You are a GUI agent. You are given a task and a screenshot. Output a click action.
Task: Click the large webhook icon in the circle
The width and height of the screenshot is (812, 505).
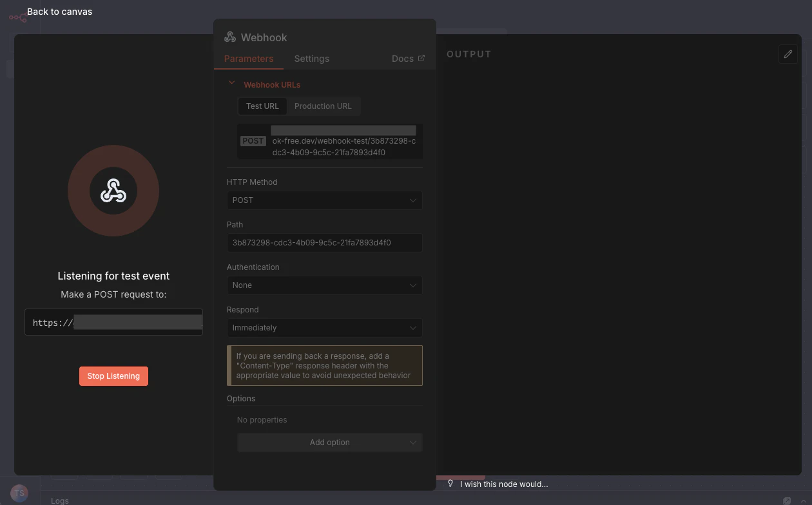tap(113, 191)
